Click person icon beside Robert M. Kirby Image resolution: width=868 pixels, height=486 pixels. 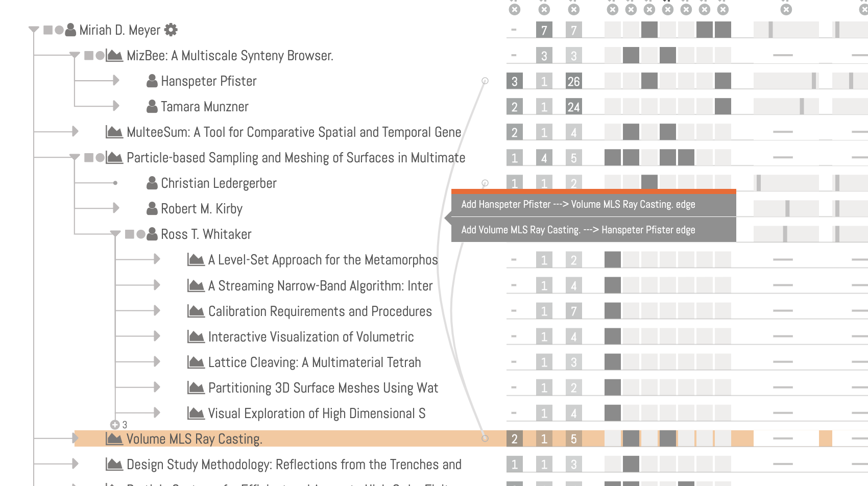tap(152, 208)
